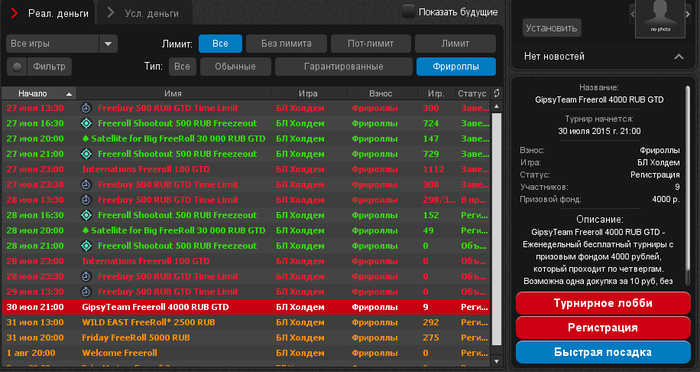
Task: Click Freebuy icon in 29 июл 13:30 row
Action: [x=86, y=292]
